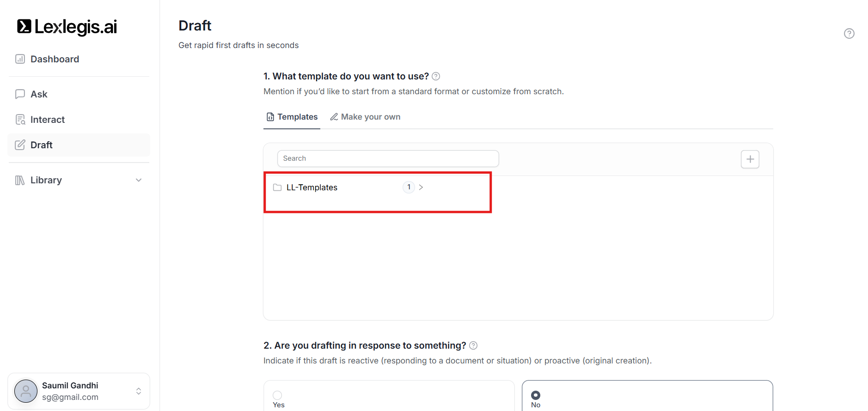Select the No radio option
Viewport: 868px width, 411px height.
[x=536, y=395]
